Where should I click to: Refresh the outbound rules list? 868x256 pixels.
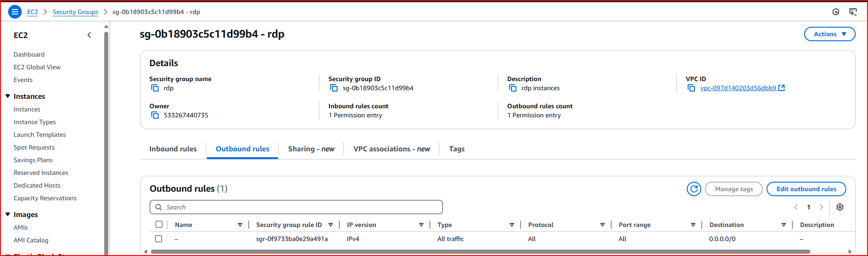point(694,189)
